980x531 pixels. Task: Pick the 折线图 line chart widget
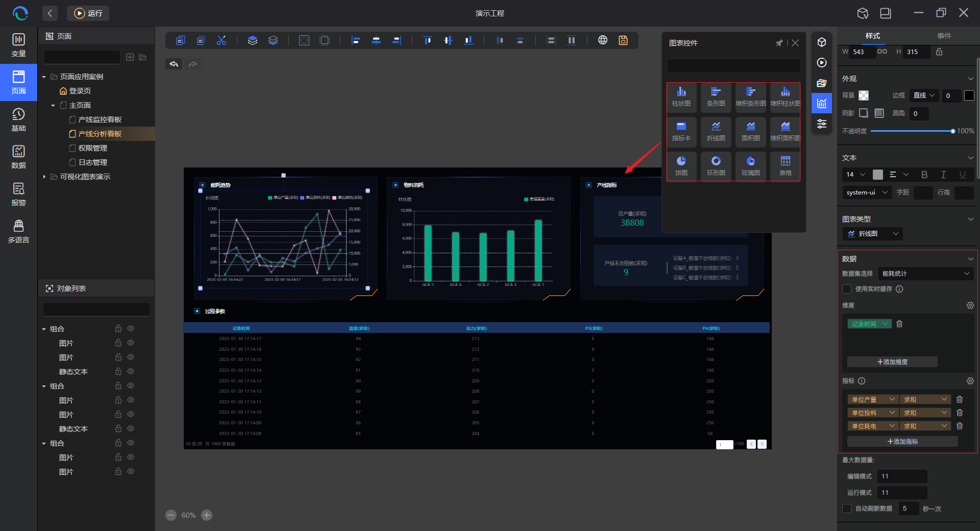(x=716, y=131)
